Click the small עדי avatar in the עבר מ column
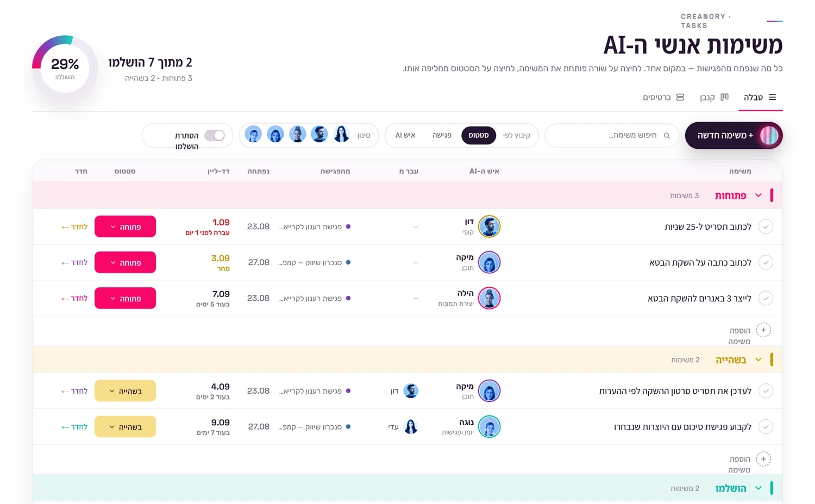This screenshot has width=815, height=504. pyautogui.click(x=411, y=427)
